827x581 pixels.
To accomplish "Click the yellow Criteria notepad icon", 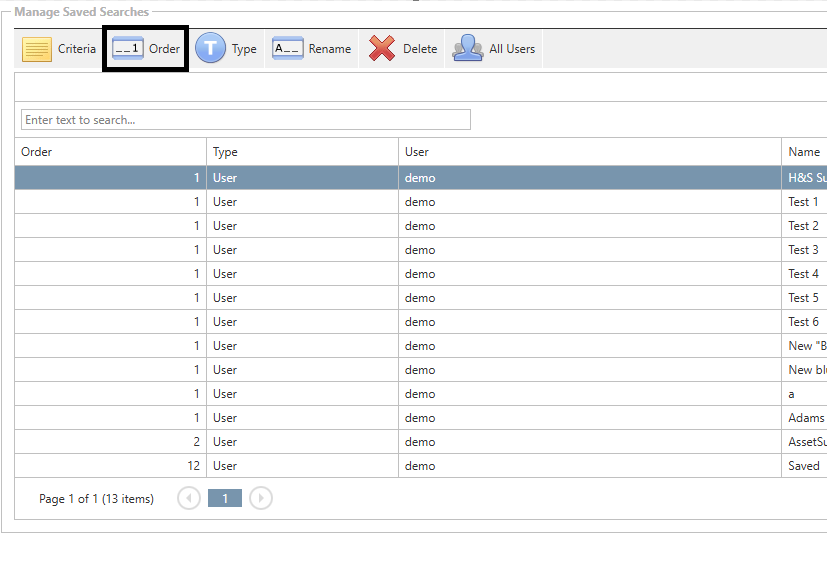I will click(37, 49).
